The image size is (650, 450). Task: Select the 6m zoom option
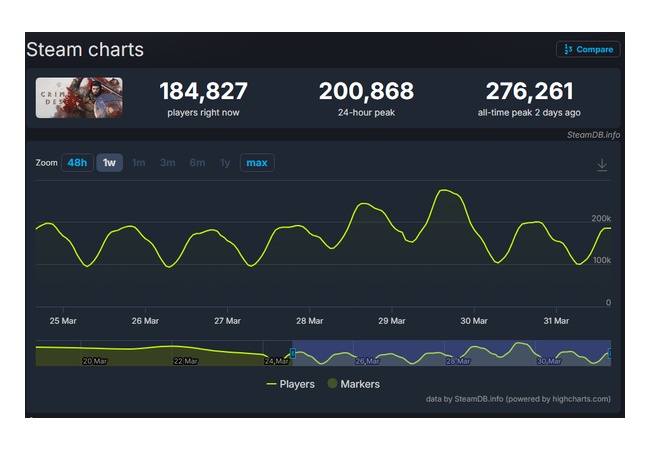197,163
